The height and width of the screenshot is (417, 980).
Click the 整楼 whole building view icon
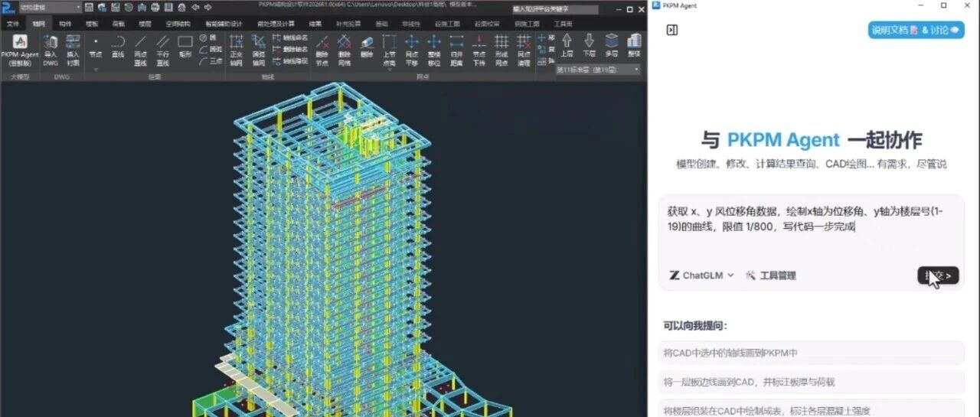coord(634,47)
